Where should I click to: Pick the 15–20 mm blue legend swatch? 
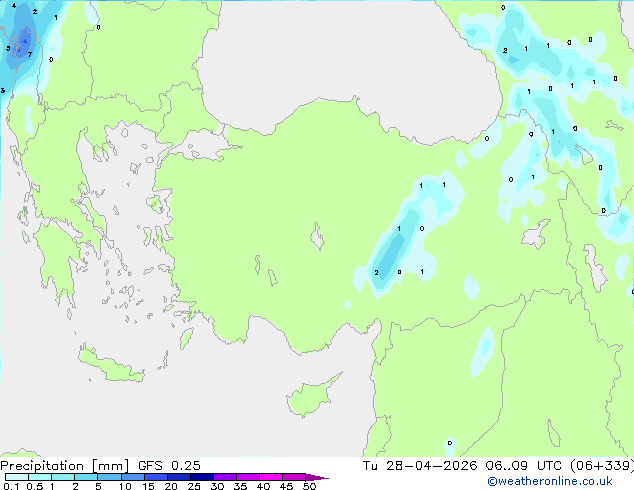click(155, 477)
